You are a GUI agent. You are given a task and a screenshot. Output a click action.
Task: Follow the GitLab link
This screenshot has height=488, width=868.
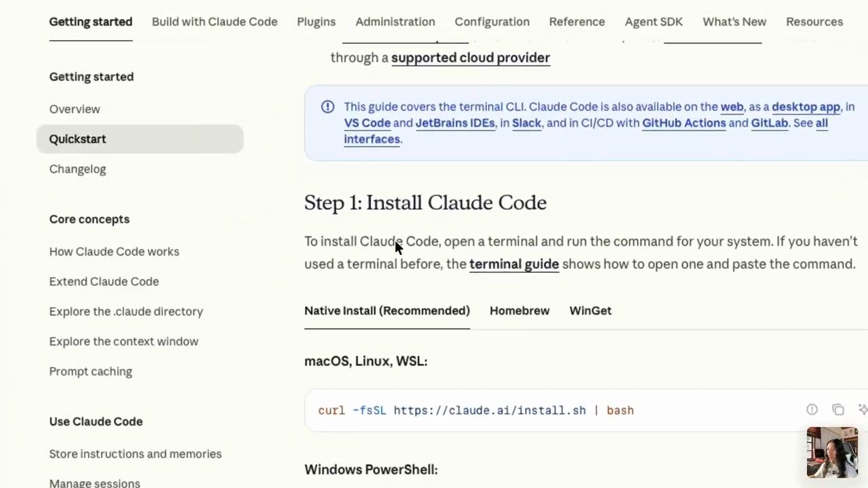(770, 123)
